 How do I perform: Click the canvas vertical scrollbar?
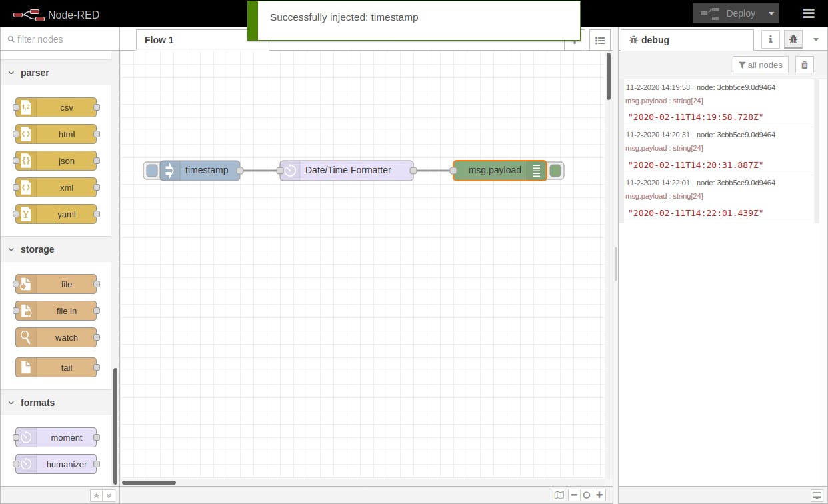click(x=609, y=77)
